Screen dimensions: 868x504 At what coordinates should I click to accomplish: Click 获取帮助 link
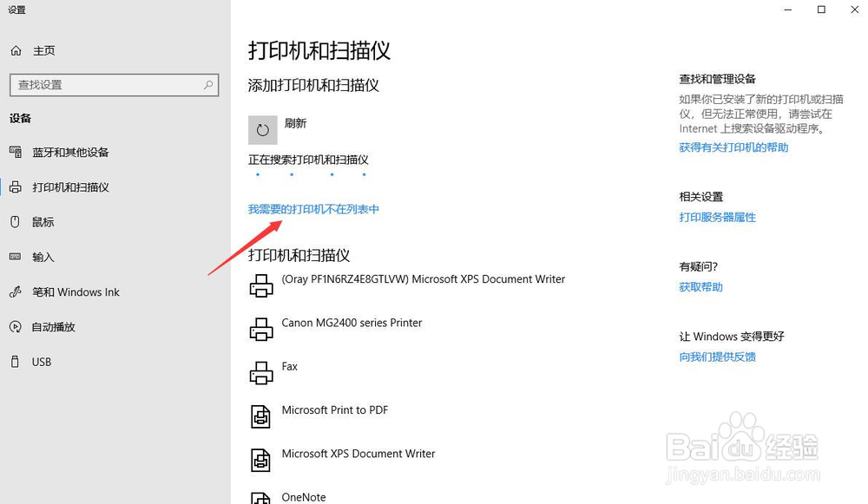point(700,286)
